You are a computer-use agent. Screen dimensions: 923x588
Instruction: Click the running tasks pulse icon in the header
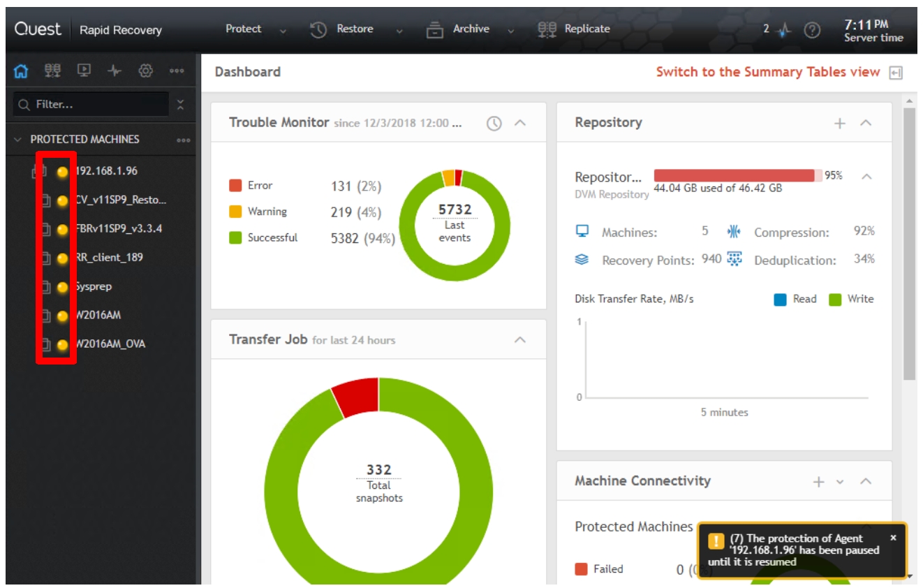785,30
